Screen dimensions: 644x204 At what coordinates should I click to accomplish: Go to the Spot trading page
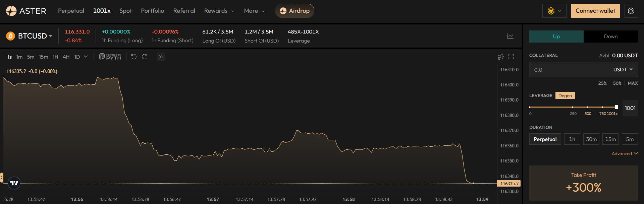click(x=125, y=11)
